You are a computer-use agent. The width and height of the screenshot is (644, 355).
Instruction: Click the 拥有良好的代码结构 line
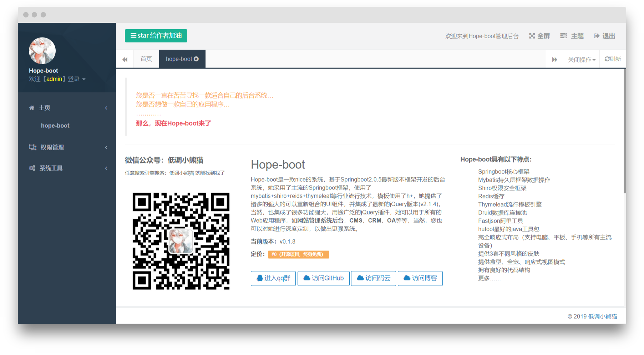(504, 270)
